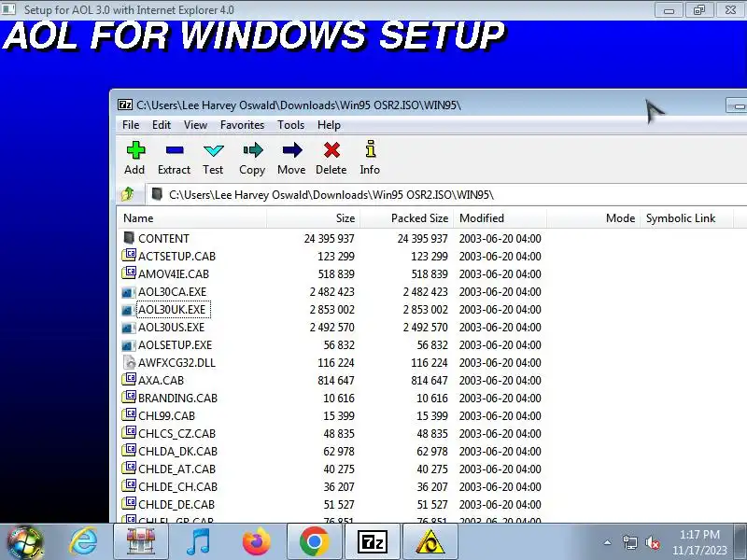Image resolution: width=747 pixels, height=560 pixels.
Task: Minimize the AOL Setup window
Action: [x=669, y=9]
